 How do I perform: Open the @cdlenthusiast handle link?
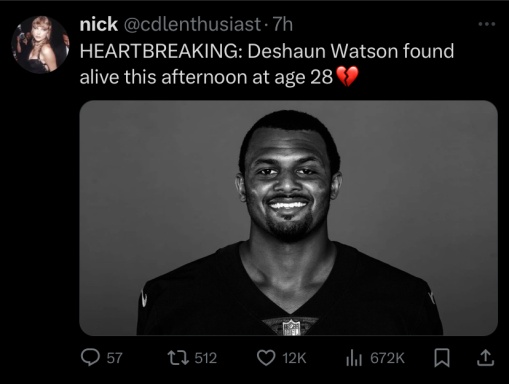[x=192, y=25]
